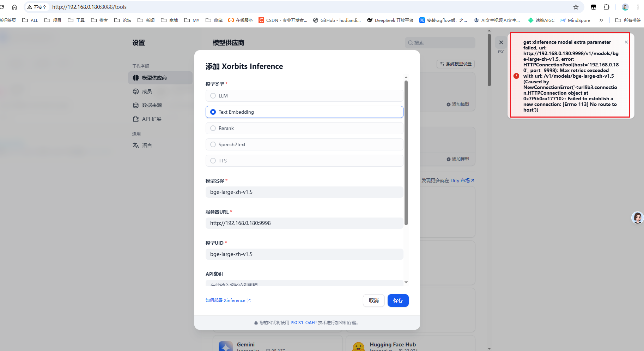Screen dimensions: 644x351
Task: Open the 论坛 bookmark folder
Action: (x=123, y=20)
